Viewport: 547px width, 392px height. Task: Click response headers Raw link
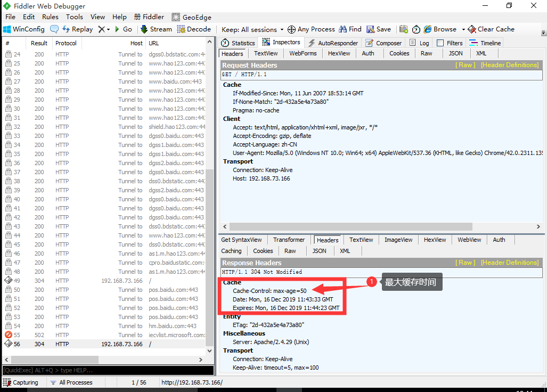coord(466,263)
